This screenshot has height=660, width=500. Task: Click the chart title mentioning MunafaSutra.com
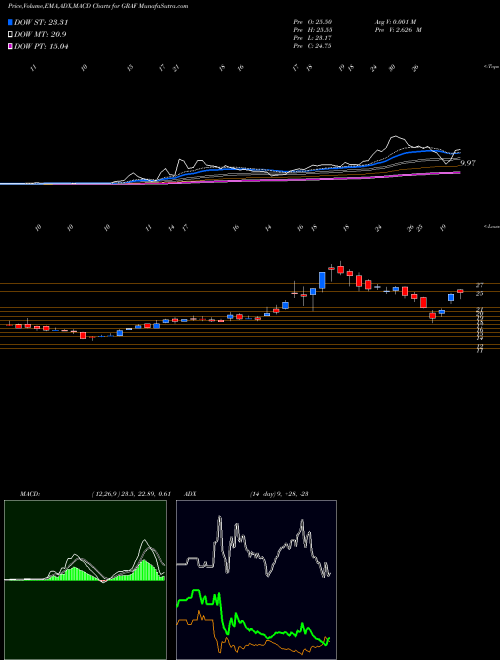click(98, 6)
